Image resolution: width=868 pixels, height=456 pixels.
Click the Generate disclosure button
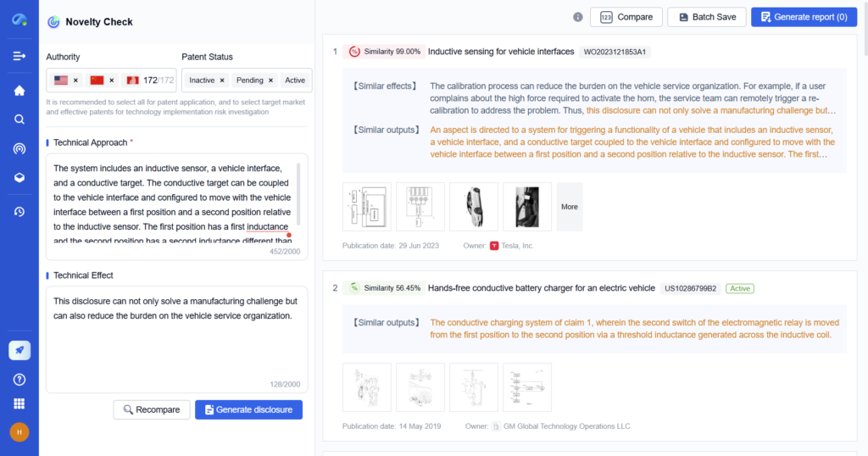(248, 409)
